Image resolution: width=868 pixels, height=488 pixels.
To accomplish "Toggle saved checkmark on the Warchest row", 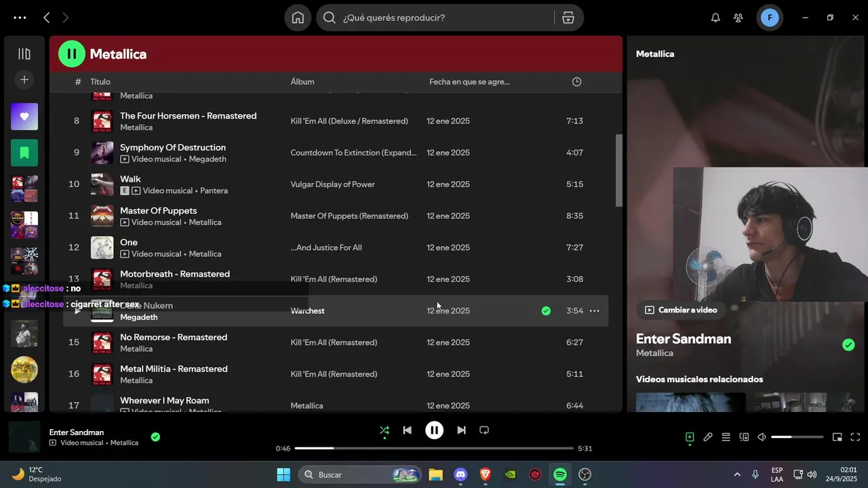I will click(546, 311).
